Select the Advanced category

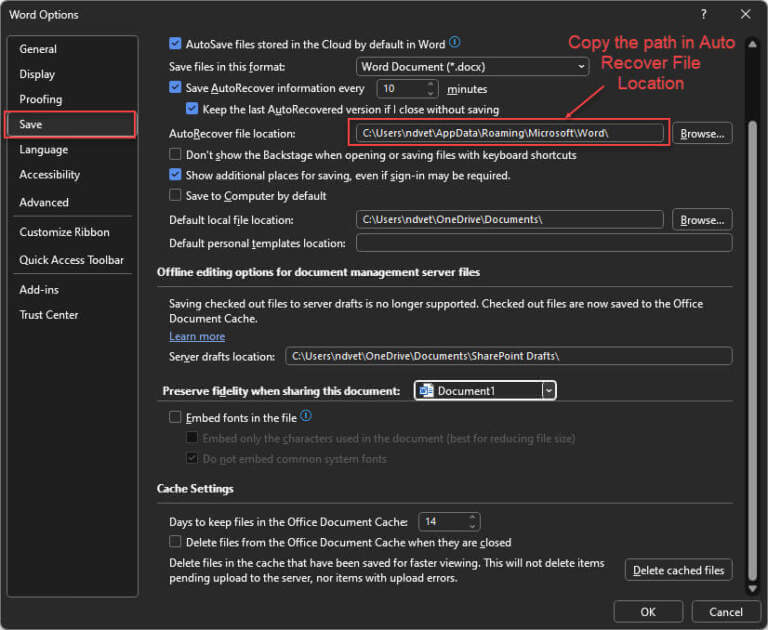pyautogui.click(x=44, y=202)
